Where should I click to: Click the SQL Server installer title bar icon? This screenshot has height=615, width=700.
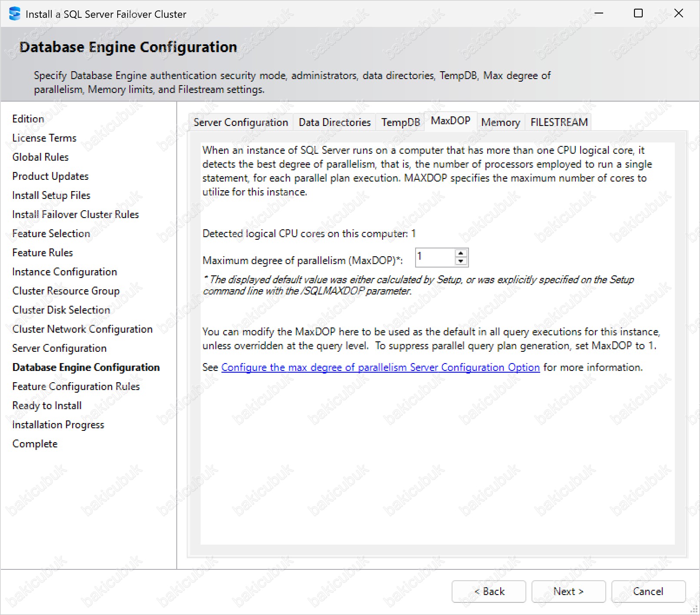[14, 14]
